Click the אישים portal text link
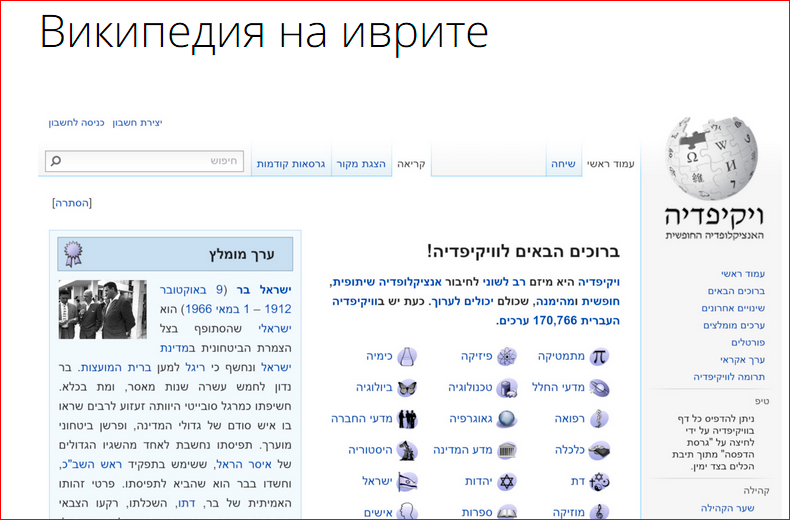 pyautogui.click(x=378, y=512)
